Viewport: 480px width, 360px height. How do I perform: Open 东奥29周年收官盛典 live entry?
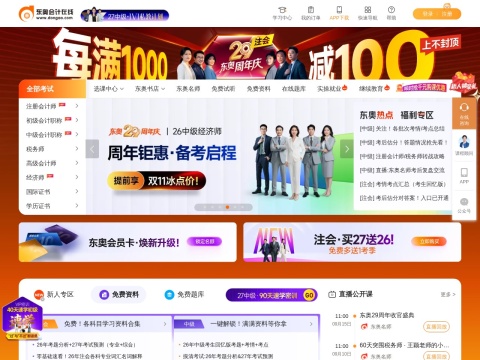(x=387, y=315)
